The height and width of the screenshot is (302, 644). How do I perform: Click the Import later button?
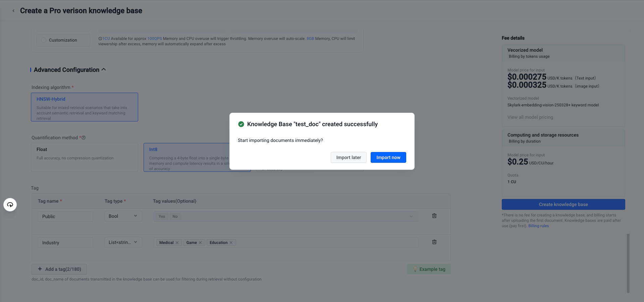coord(348,157)
